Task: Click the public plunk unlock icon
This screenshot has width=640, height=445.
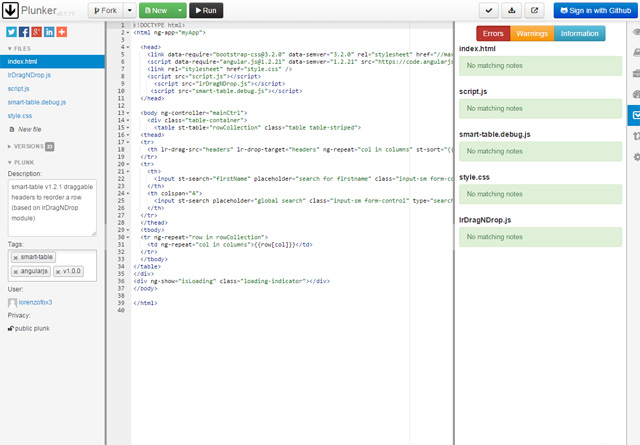Action: click(x=11, y=328)
